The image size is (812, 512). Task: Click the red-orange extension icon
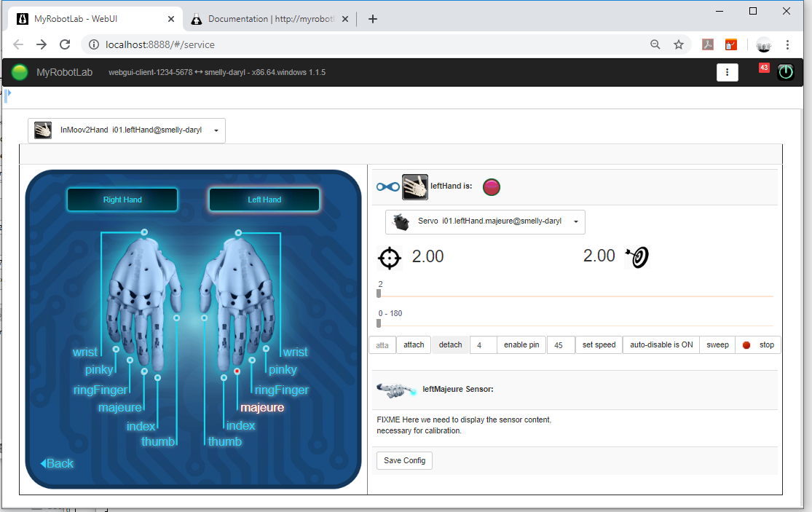tap(730, 44)
